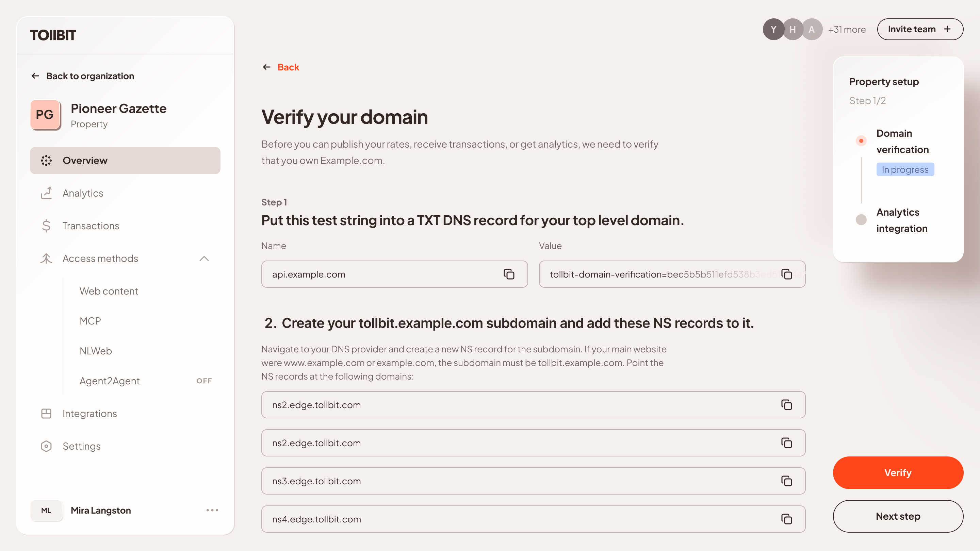Open the Web content access method

[109, 291]
